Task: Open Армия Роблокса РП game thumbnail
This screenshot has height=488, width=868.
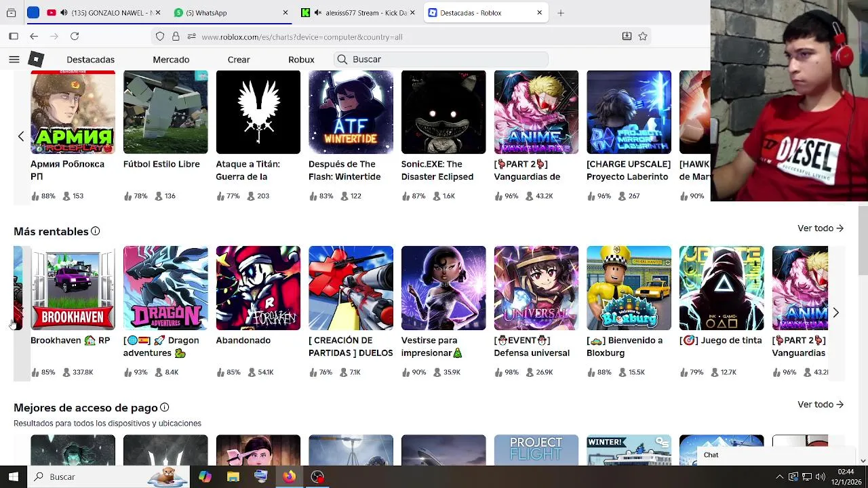Action: (x=73, y=112)
